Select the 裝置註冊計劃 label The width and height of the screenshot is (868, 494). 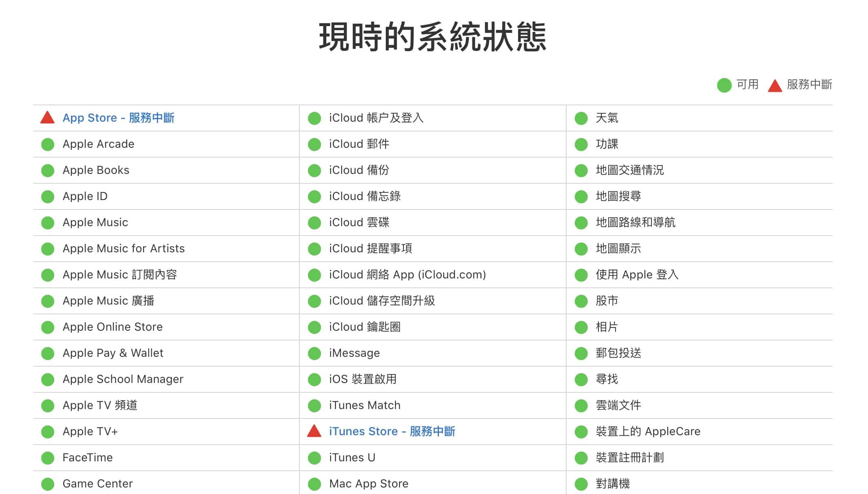(x=630, y=458)
